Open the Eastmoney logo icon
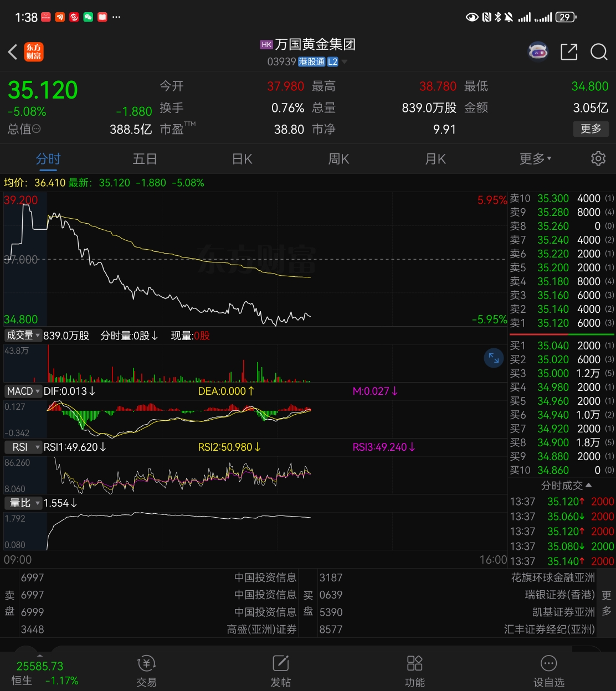Image resolution: width=616 pixels, height=691 pixels. (34, 52)
